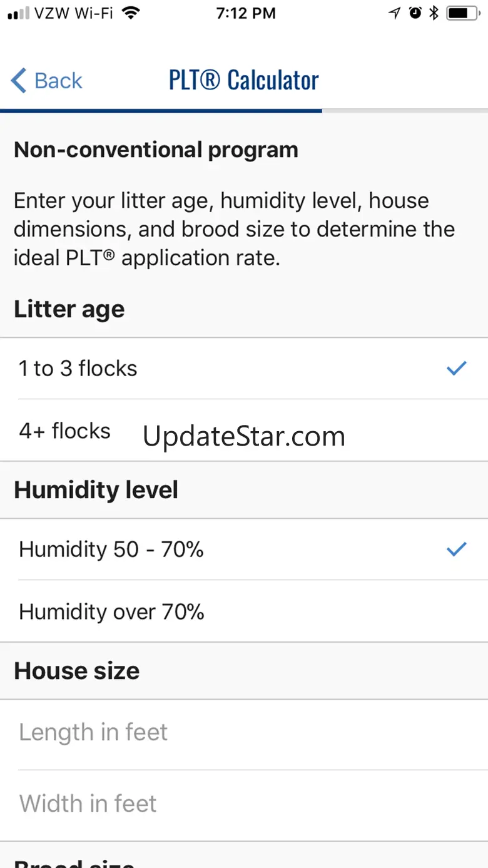The width and height of the screenshot is (488, 868).
Task: Select the 4+ flocks litter age
Action: [x=65, y=431]
